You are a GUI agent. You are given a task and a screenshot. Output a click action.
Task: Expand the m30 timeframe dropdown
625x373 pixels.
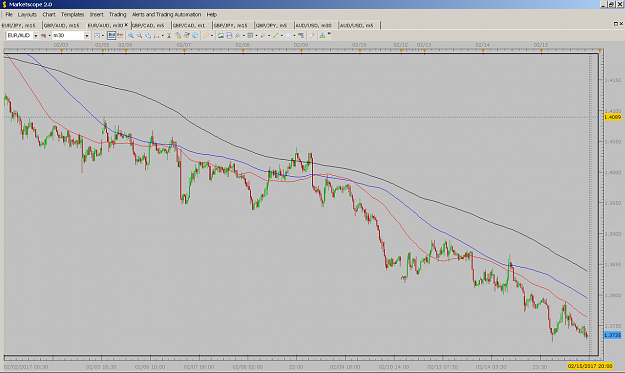(x=86, y=35)
